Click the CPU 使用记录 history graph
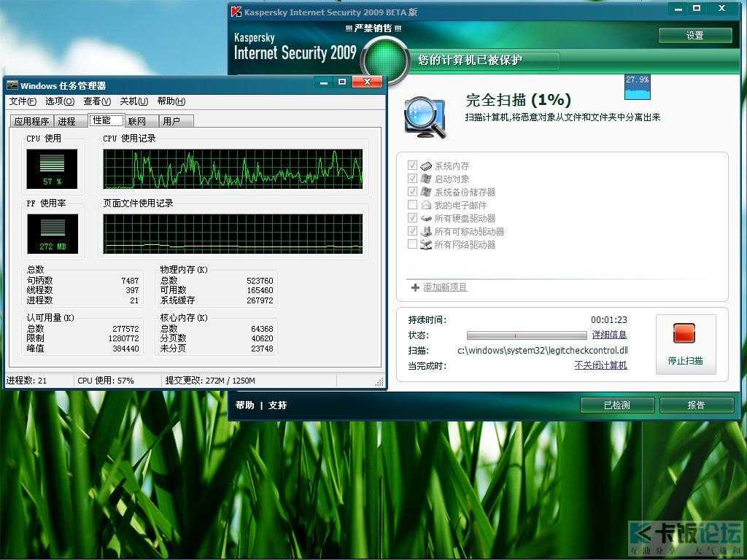The image size is (747, 560). click(x=233, y=169)
